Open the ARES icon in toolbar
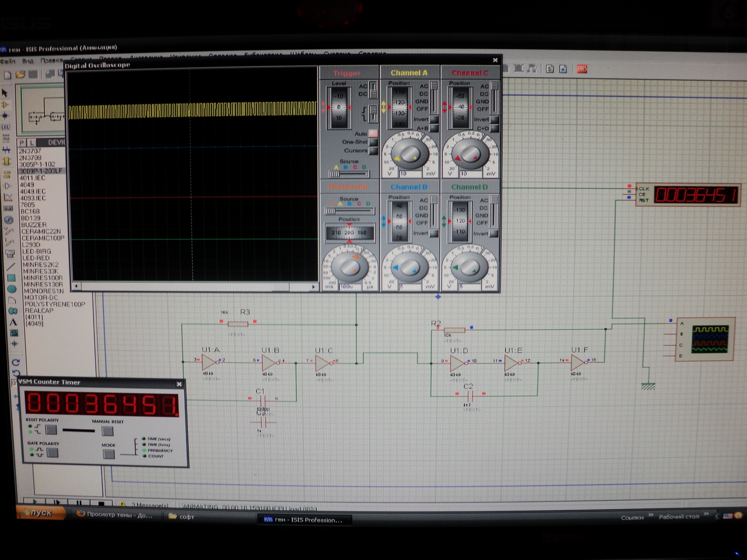This screenshot has height=560, width=747. 582,69
